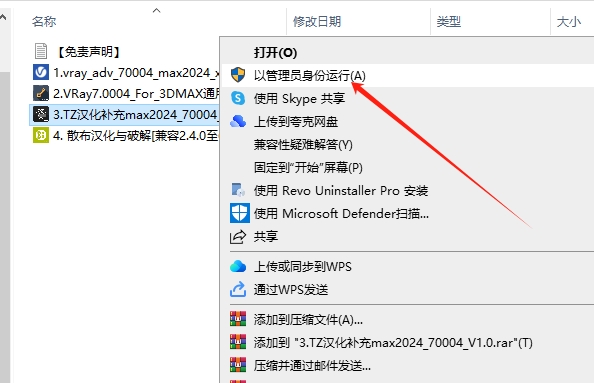Select file name 2.VRay7.0004_For_3DMAX通用
Image resolution: width=594 pixels, height=383 pixels.
pos(136,94)
